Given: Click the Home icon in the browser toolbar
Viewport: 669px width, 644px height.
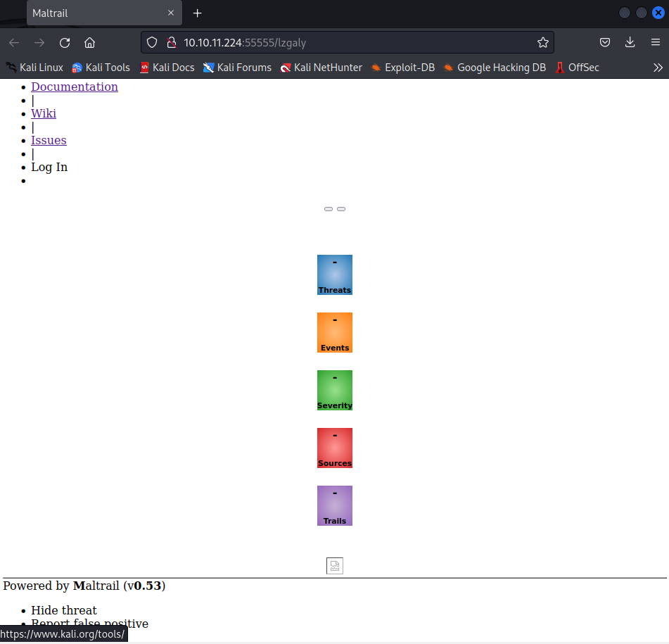Looking at the screenshot, I should pyautogui.click(x=90, y=42).
